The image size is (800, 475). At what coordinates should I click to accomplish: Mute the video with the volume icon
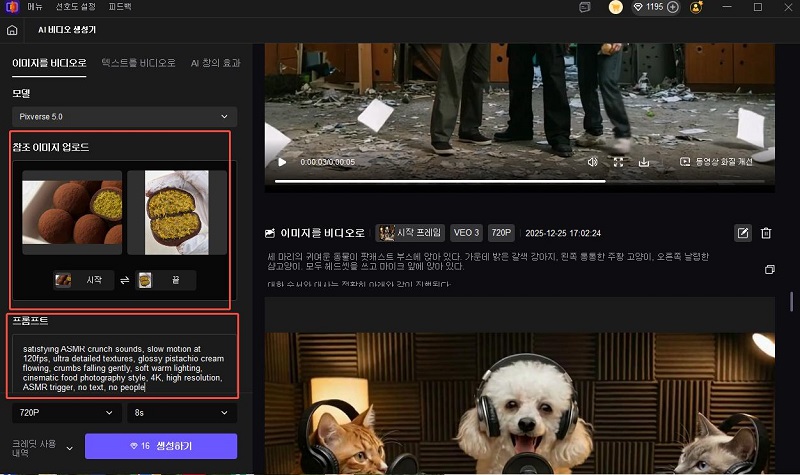coord(592,161)
